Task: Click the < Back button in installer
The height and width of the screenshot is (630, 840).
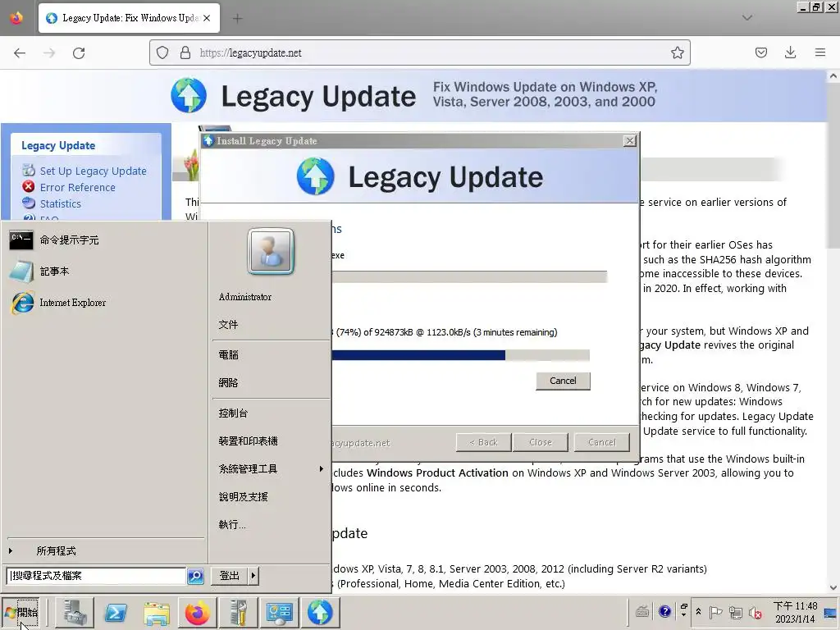Action: coord(483,442)
